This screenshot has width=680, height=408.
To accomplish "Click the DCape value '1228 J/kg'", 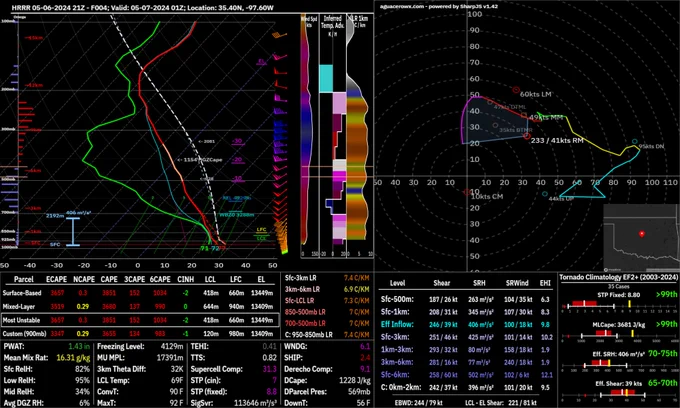I will click(x=354, y=380).
